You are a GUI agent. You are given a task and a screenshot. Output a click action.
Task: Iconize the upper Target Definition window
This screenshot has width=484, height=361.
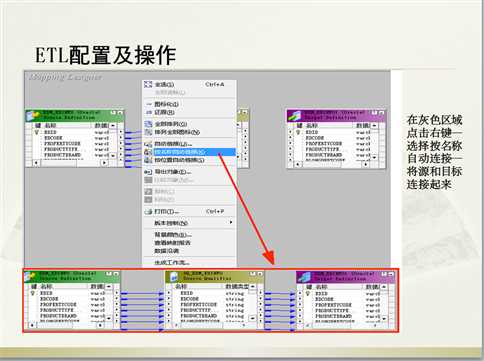[375, 113]
